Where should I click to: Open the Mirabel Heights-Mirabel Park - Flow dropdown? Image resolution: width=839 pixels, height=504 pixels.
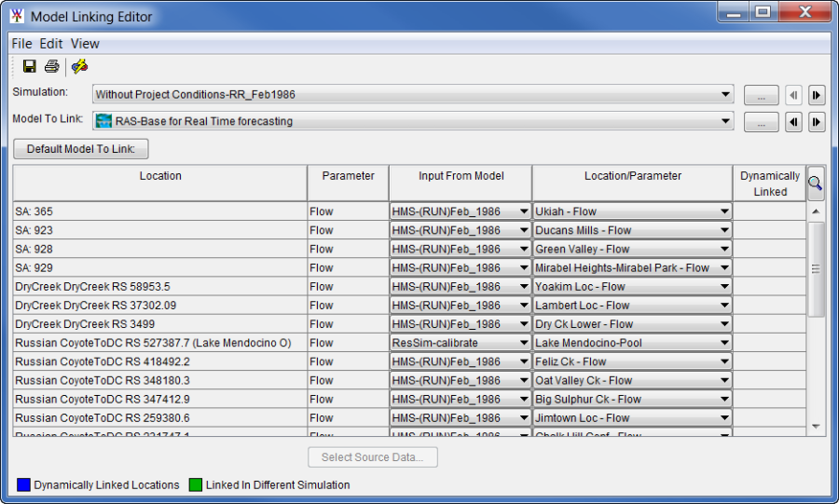click(x=632, y=267)
